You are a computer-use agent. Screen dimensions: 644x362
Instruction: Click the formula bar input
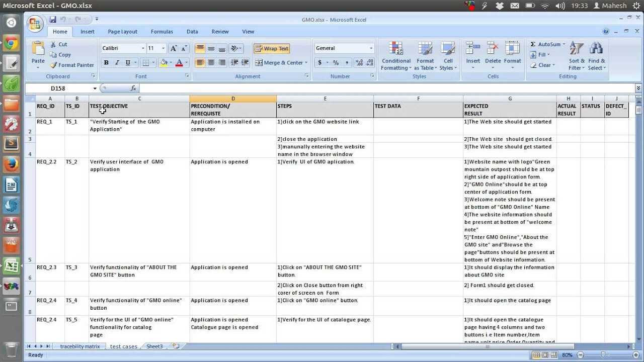pos(386,88)
